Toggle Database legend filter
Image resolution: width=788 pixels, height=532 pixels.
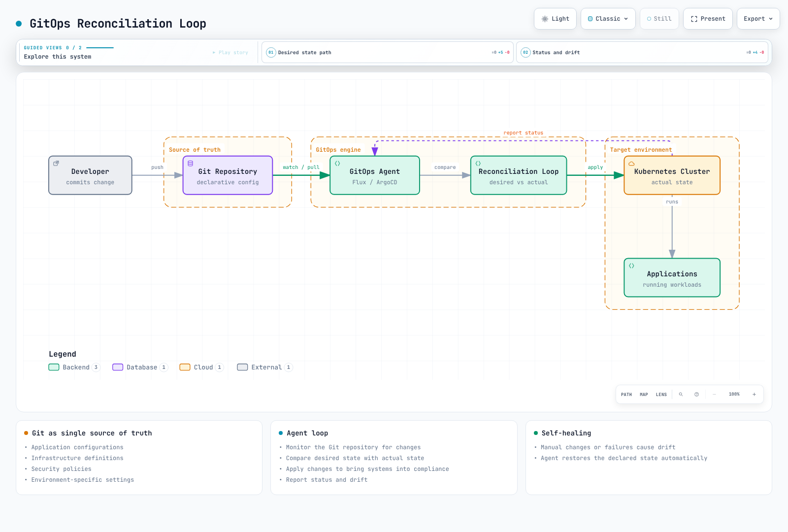tap(140, 367)
